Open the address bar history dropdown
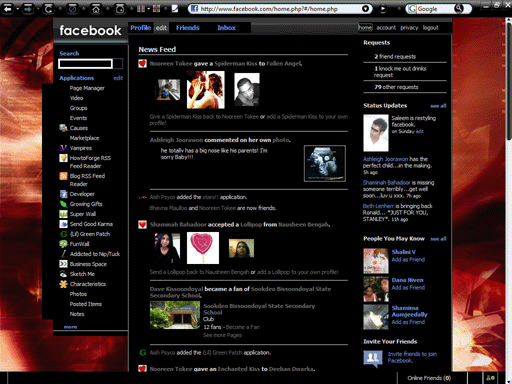Viewport: 512px width, 384px height. point(365,9)
